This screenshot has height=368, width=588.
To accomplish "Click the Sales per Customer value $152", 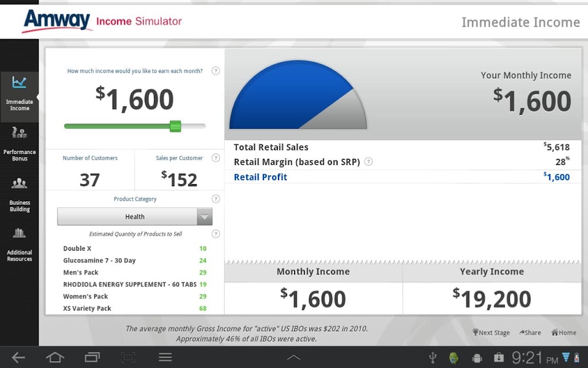I will (179, 179).
